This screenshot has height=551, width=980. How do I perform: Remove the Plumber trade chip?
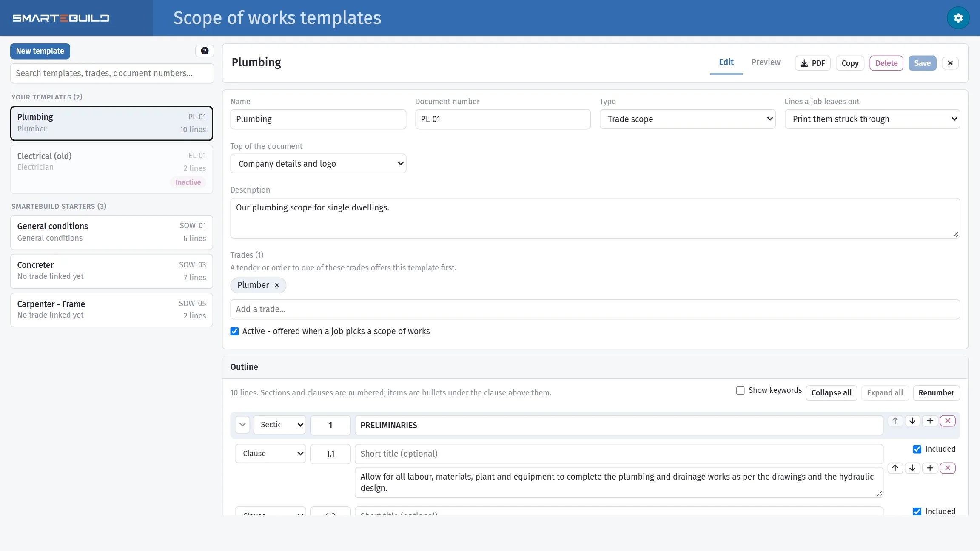[x=277, y=285]
